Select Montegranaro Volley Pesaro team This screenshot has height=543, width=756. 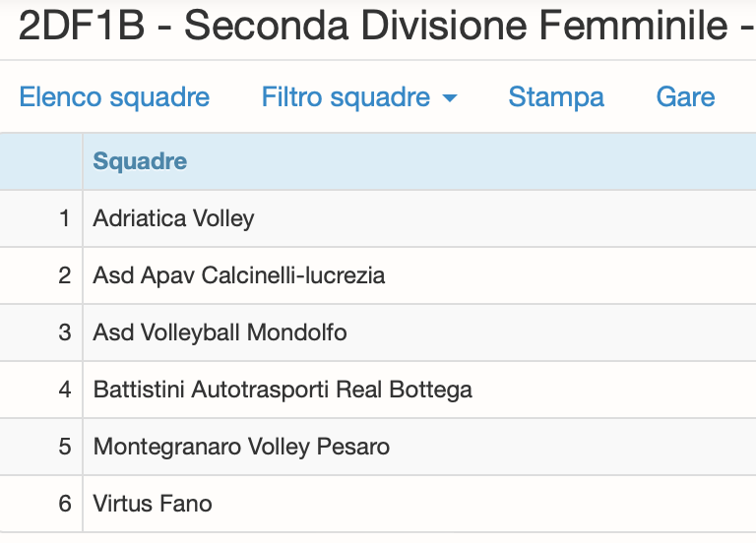coord(241,447)
